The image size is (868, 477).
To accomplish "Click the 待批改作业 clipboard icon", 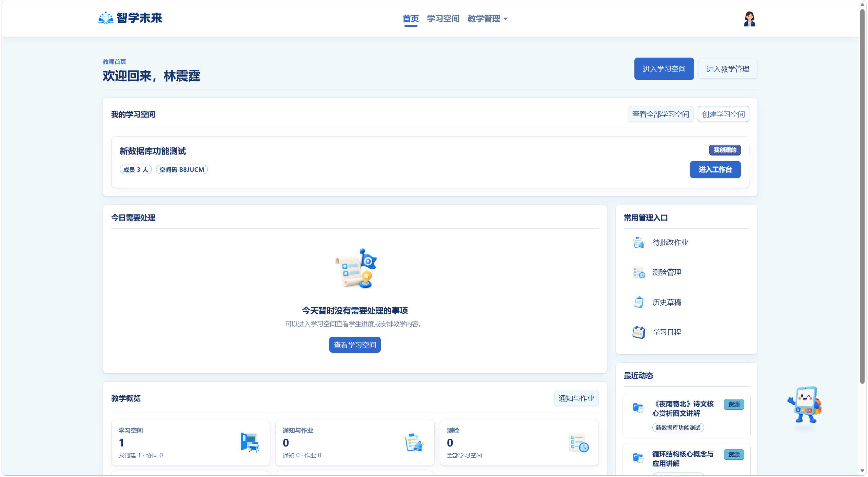I will (x=639, y=242).
